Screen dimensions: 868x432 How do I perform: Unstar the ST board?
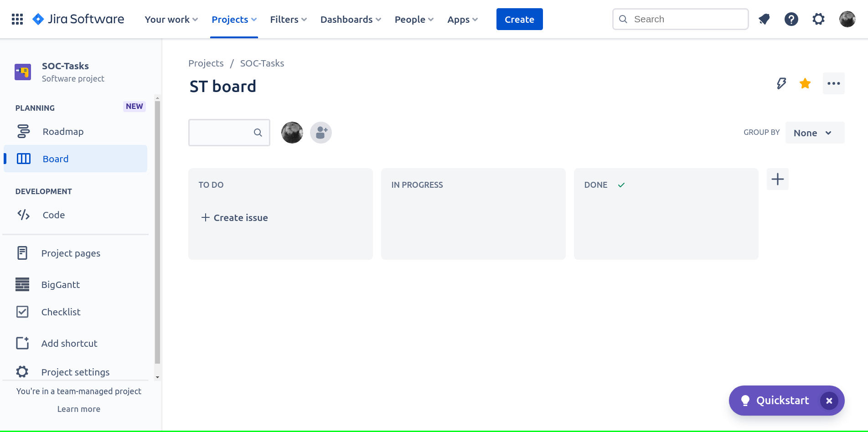click(x=805, y=83)
